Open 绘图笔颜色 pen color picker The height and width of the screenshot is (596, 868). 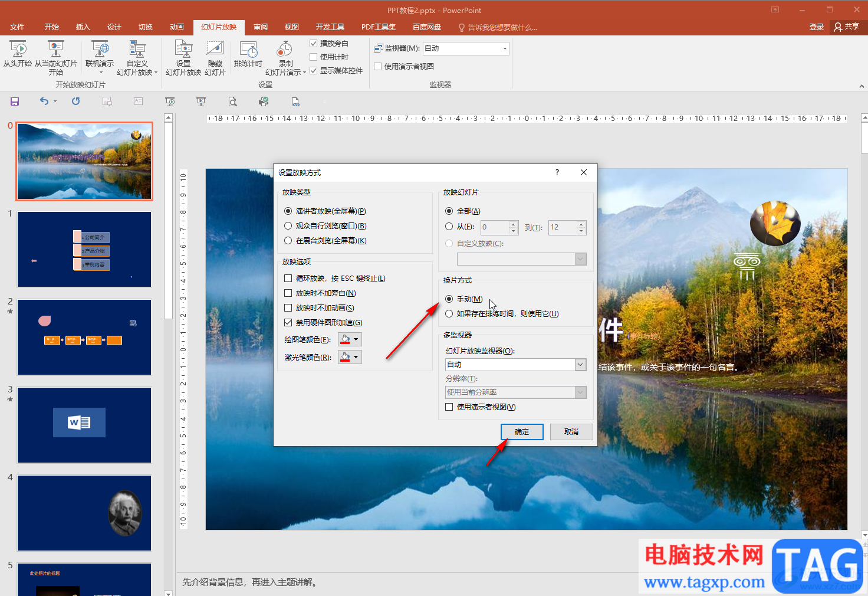point(350,339)
